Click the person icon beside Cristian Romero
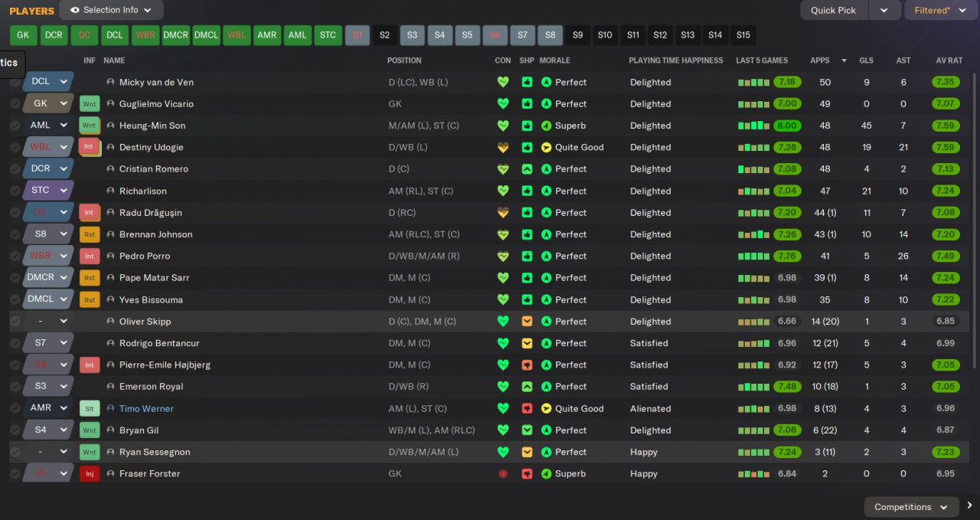Screen dimensions: 980x520 point(110,168)
